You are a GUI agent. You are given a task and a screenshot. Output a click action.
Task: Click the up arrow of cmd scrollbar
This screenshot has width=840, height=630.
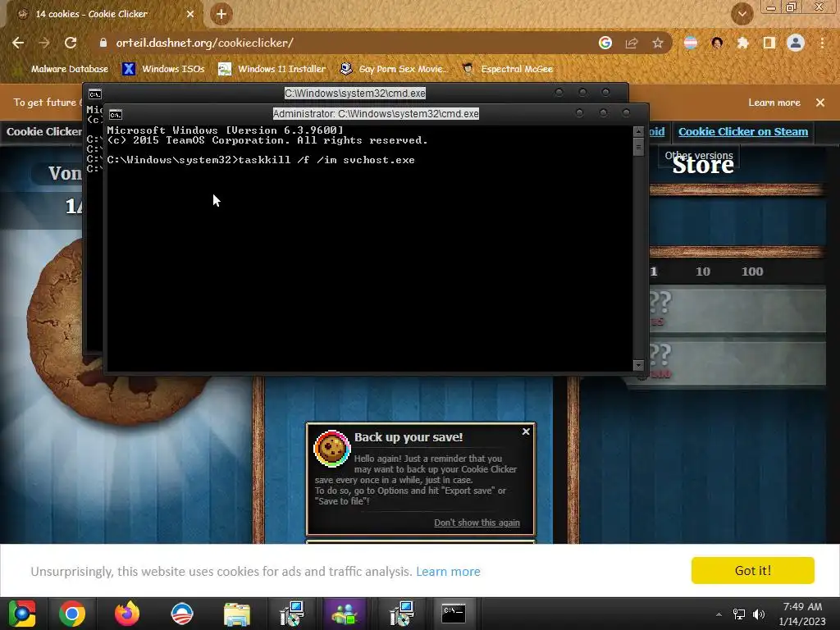point(638,132)
